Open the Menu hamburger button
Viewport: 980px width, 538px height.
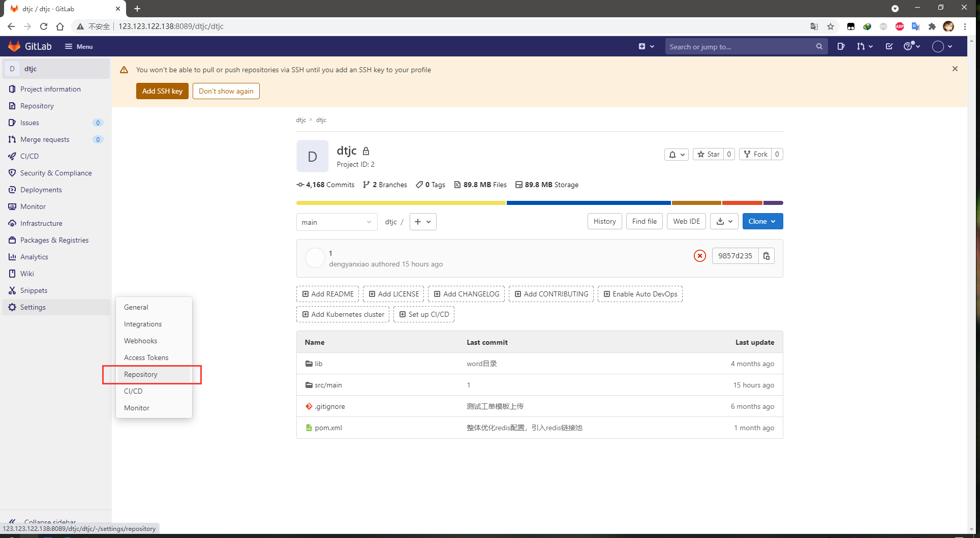(x=79, y=46)
